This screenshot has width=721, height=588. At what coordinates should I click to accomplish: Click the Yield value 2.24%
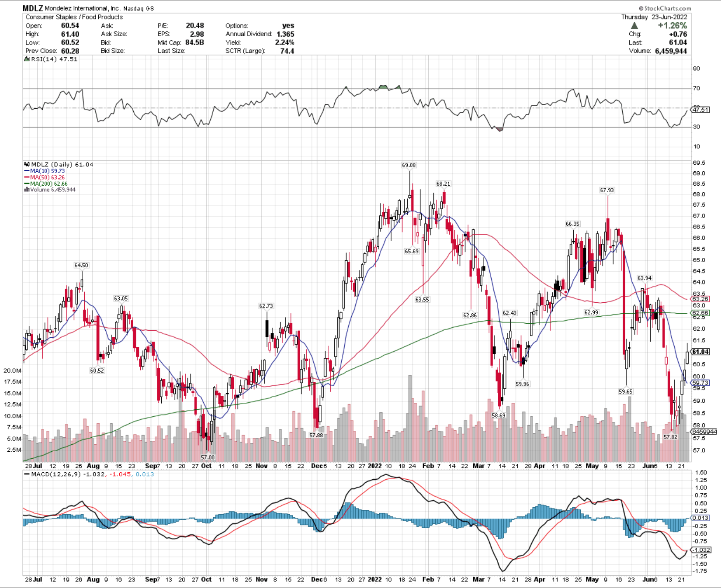pyautogui.click(x=284, y=42)
